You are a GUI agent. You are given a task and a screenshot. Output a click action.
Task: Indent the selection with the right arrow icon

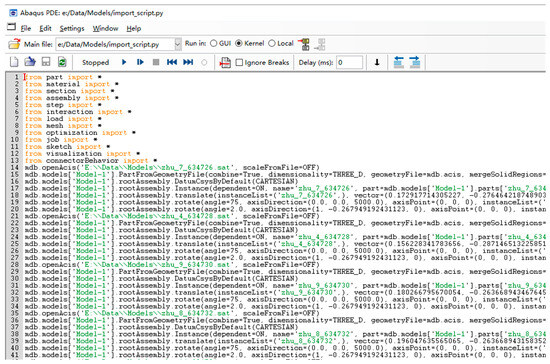point(415,62)
